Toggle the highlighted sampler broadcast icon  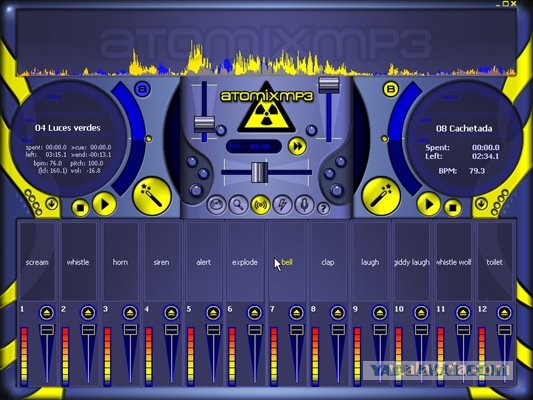coord(260,205)
